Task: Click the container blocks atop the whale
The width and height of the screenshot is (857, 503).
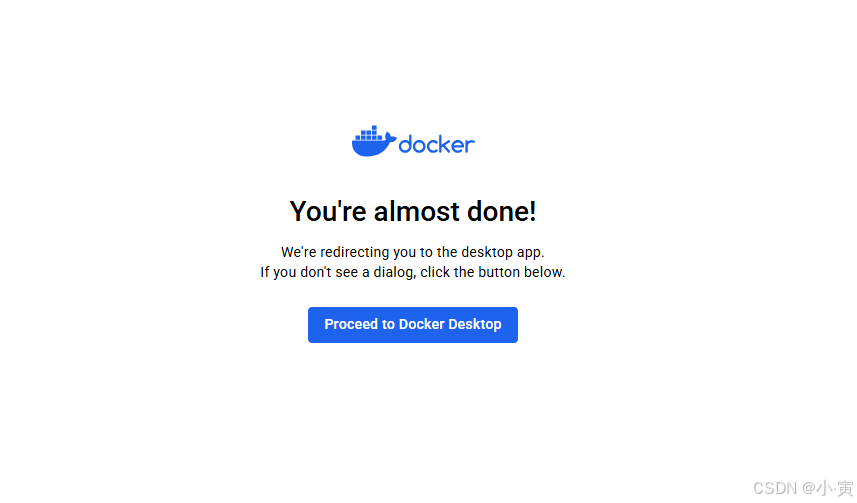Action: [366, 133]
